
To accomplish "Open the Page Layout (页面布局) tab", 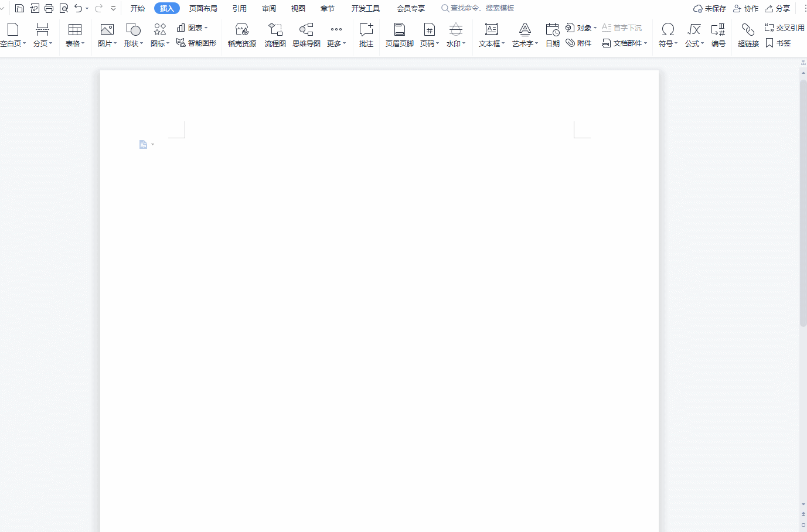I will pyautogui.click(x=203, y=8).
